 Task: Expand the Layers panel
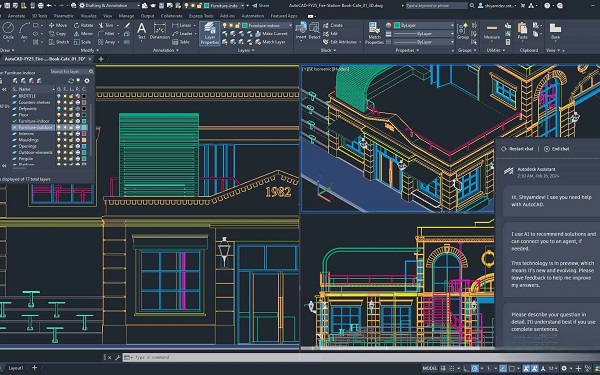[246, 50]
